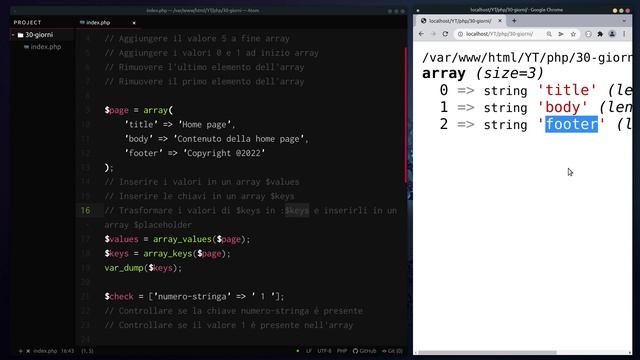Image resolution: width=640 pixels, height=360 pixels.
Task: Click highlighted 'footer' text in browser output
Action: tap(571, 124)
